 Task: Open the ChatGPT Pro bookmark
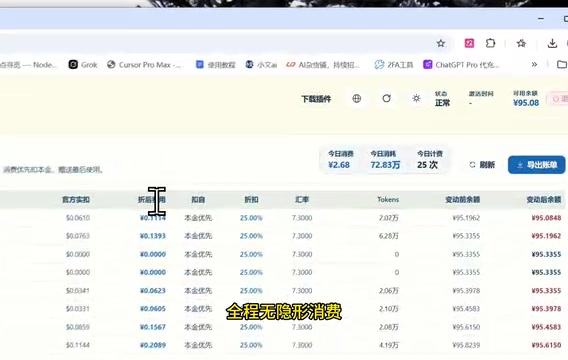(461, 64)
